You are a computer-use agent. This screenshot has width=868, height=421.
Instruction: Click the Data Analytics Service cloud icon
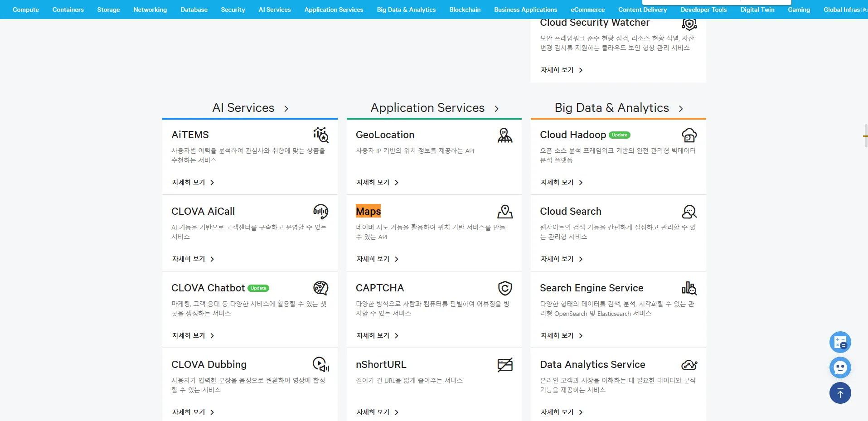pos(689,365)
